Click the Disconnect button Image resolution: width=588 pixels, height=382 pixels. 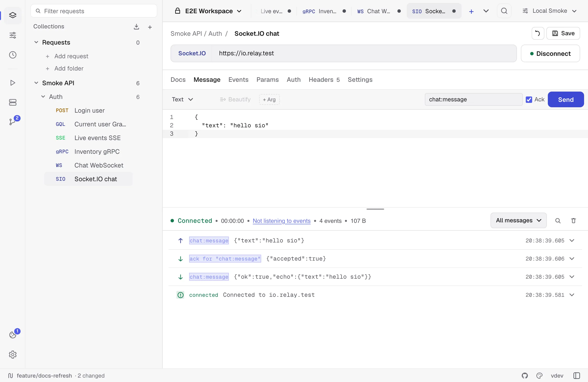(550, 54)
